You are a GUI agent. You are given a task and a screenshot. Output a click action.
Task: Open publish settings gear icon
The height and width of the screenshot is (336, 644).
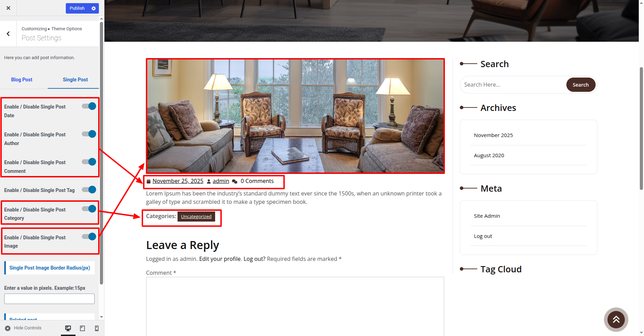(94, 8)
